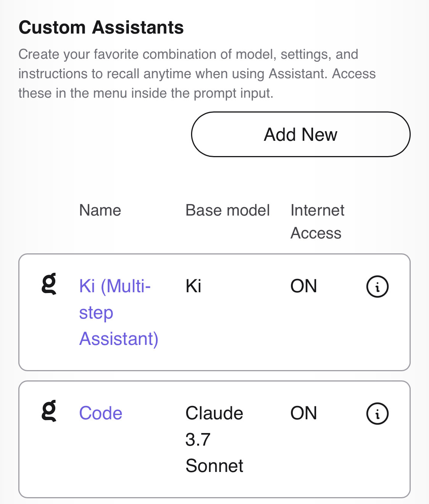Click the word Sonnet in the Code row
Viewport: 429px width, 504px height.
coord(214,466)
